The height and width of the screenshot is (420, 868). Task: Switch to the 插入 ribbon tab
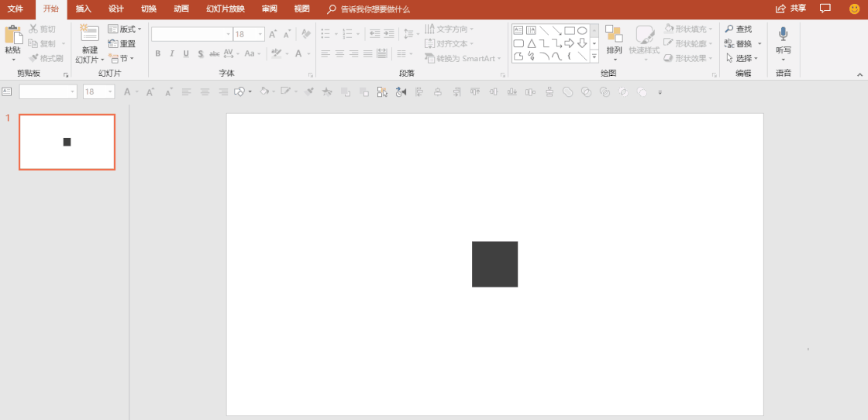coord(83,9)
